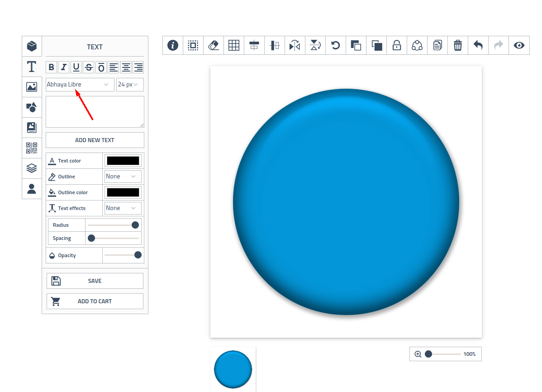542x392 pixels.
Task: Click the select all objects icon
Action: [x=193, y=45]
